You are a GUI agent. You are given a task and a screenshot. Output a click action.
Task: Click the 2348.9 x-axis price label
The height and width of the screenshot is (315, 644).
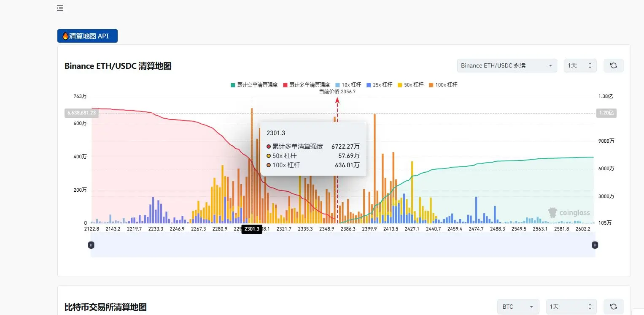pyautogui.click(x=326, y=229)
